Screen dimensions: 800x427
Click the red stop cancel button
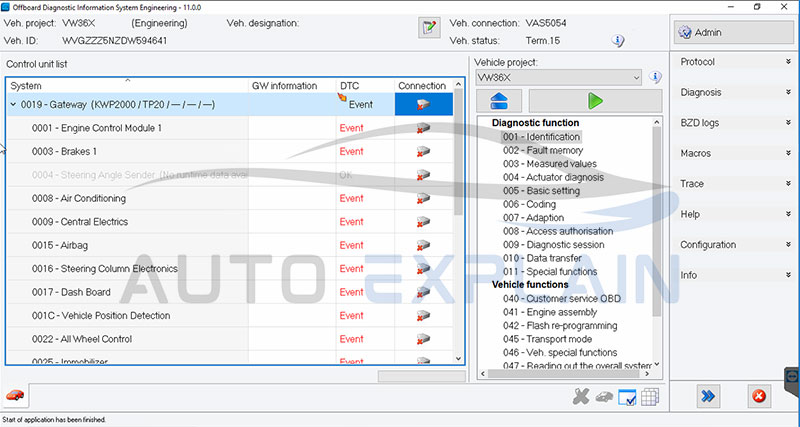tap(759, 396)
